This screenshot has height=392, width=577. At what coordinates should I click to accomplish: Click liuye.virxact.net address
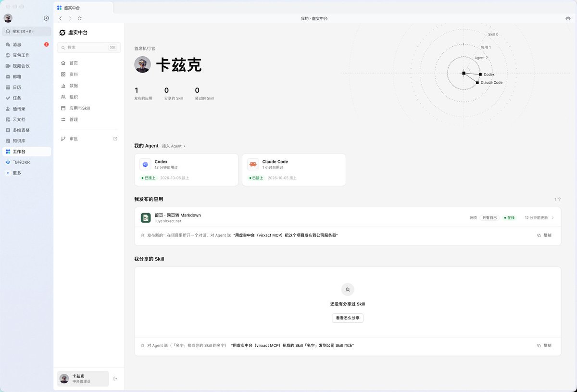(168, 221)
